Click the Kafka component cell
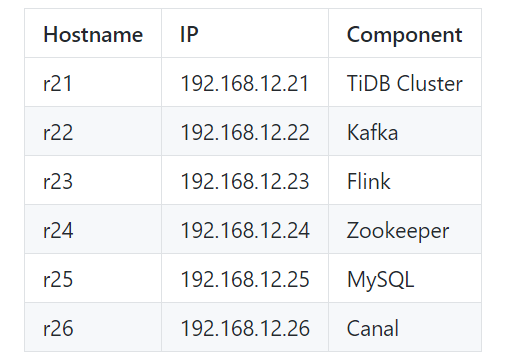 405,131
